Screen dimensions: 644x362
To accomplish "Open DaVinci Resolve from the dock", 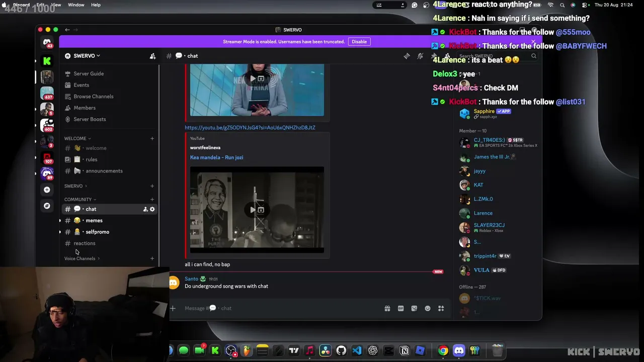I will pos(326,350).
